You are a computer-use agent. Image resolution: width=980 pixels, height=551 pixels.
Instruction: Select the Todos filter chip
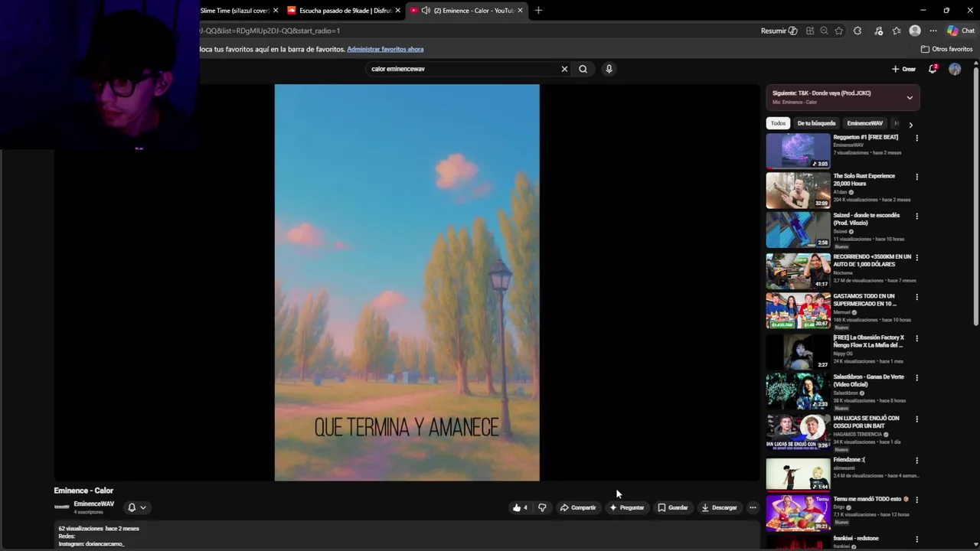[778, 123]
